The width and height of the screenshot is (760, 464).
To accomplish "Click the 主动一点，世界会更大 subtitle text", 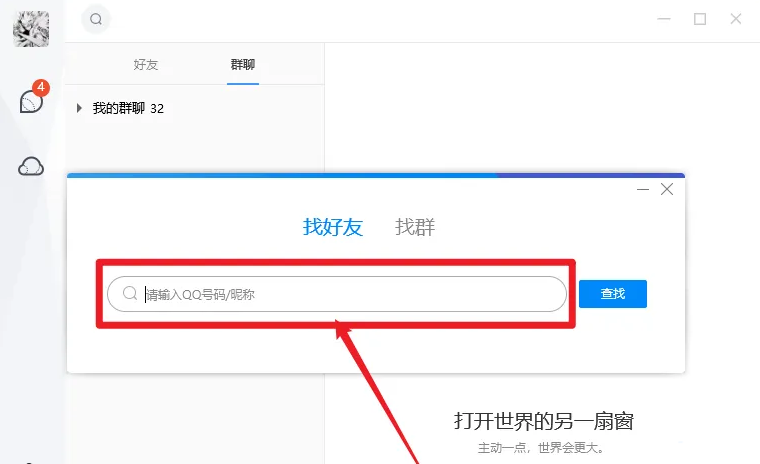I will [541, 448].
